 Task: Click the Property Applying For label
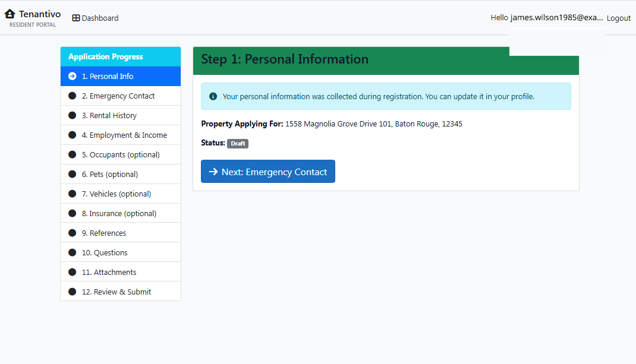coord(242,124)
